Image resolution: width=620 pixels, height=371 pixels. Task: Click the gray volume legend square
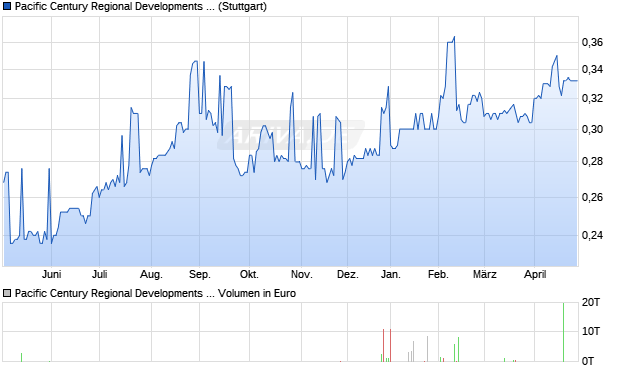(x=7, y=293)
